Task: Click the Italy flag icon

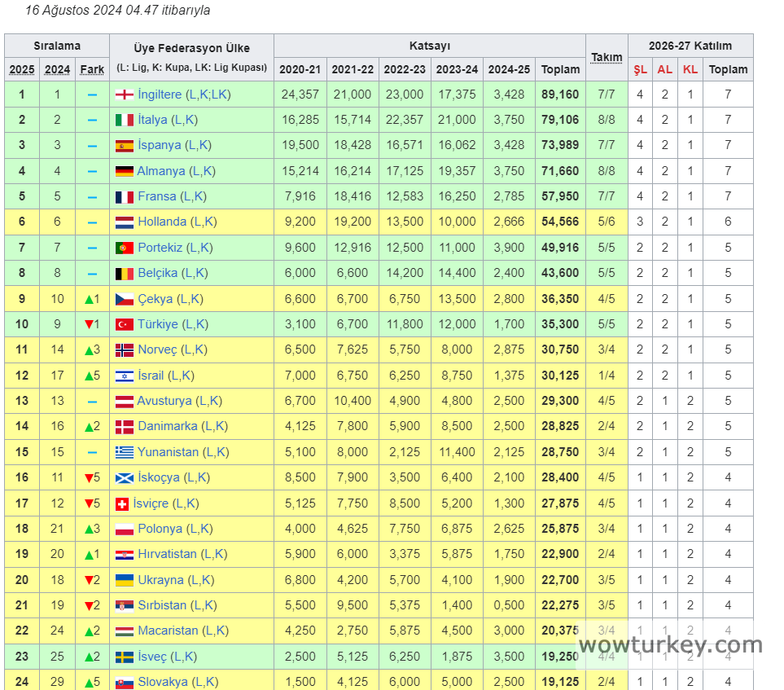Action: pyautogui.click(x=124, y=121)
